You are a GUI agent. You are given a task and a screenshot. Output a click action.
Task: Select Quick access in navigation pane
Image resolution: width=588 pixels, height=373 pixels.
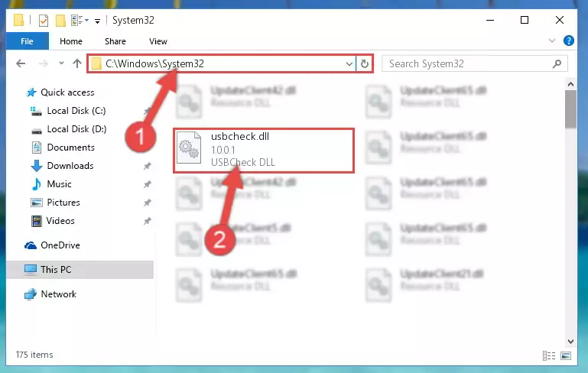coord(67,92)
